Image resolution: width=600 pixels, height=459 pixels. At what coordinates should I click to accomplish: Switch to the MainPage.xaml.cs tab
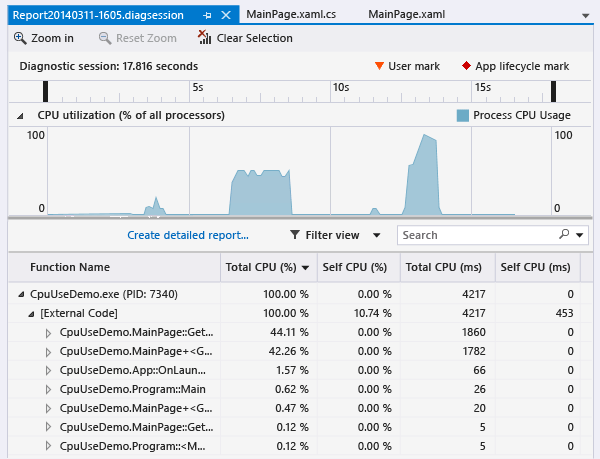[x=291, y=15]
